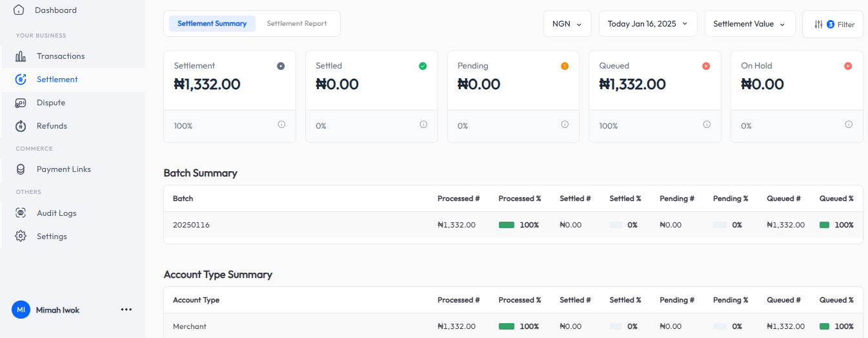The width and height of the screenshot is (868, 338).
Task: Click the Dashboard home icon
Action: point(19,10)
